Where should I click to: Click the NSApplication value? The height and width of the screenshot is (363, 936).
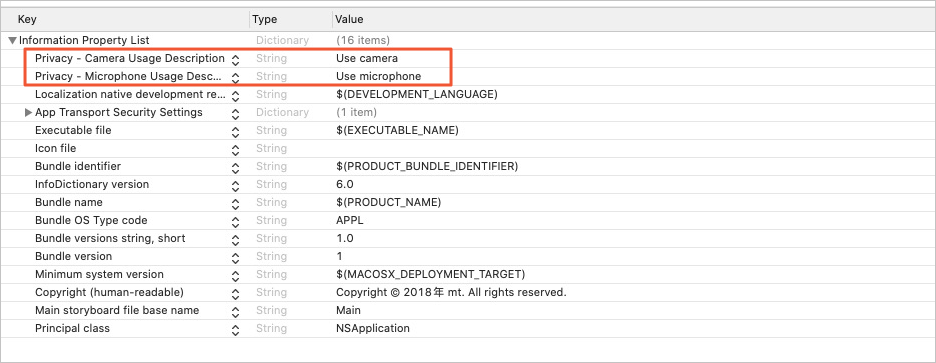click(372, 328)
